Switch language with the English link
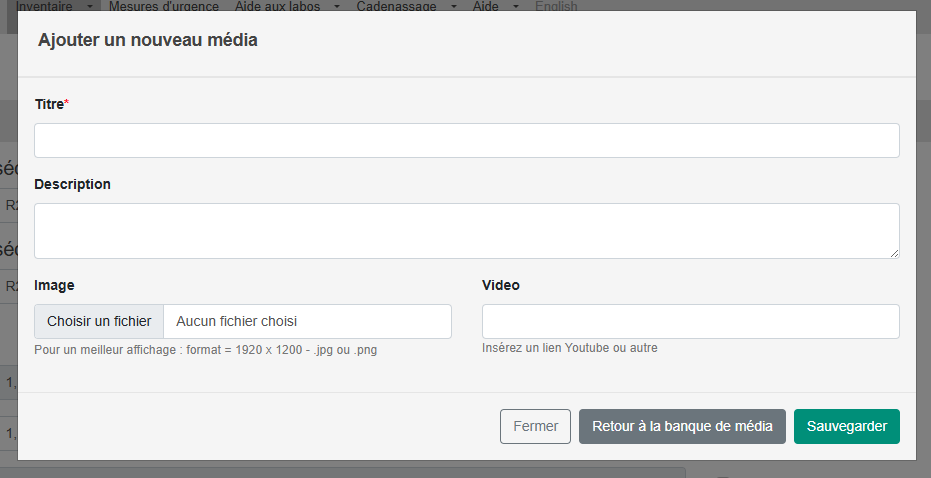 point(556,7)
